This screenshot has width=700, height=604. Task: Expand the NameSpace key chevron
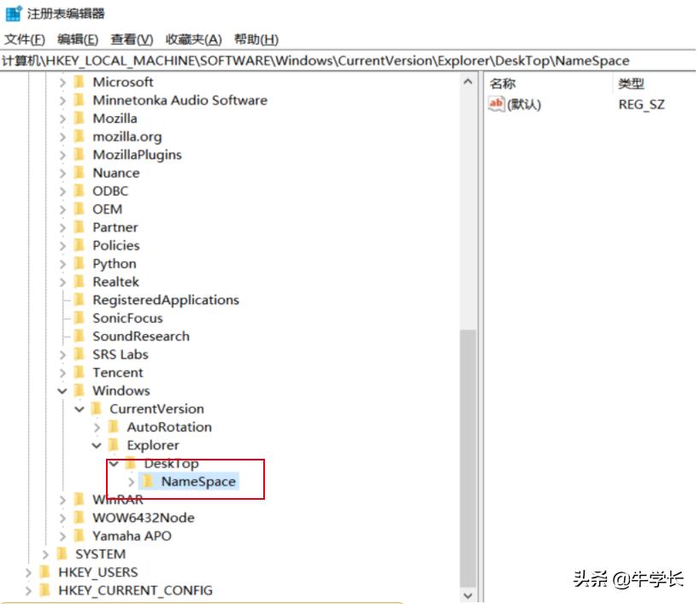131,482
